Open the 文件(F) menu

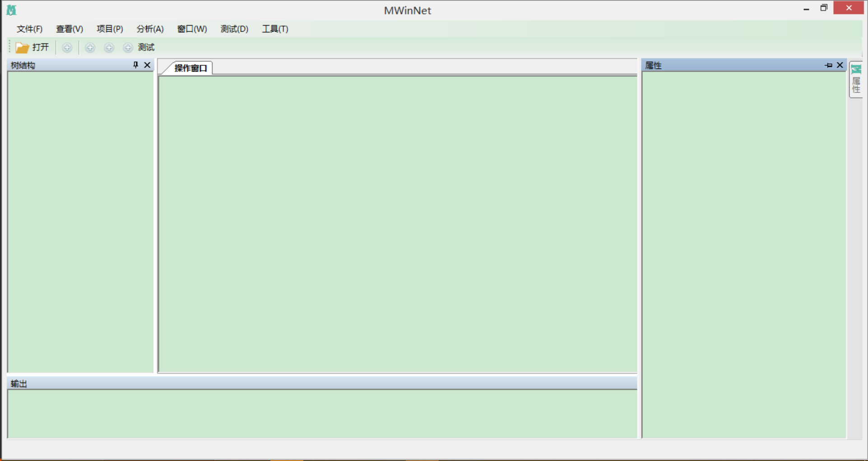pos(29,29)
